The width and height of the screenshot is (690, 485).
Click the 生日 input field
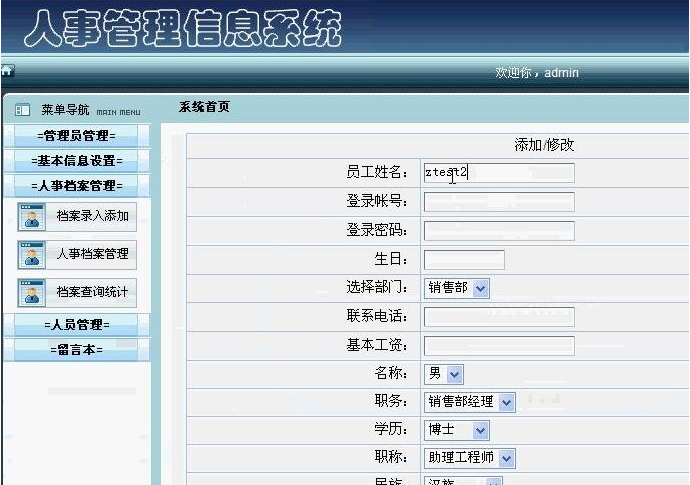point(464,260)
